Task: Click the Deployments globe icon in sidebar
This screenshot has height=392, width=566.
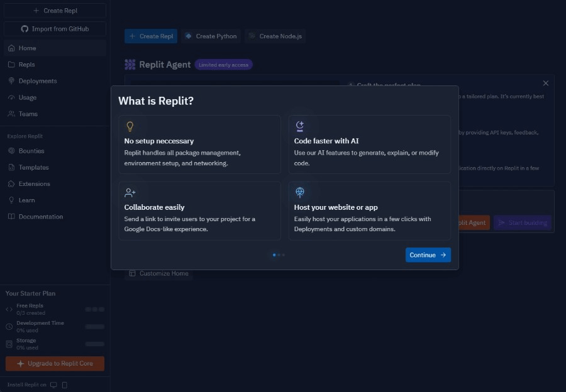Action: [11, 81]
